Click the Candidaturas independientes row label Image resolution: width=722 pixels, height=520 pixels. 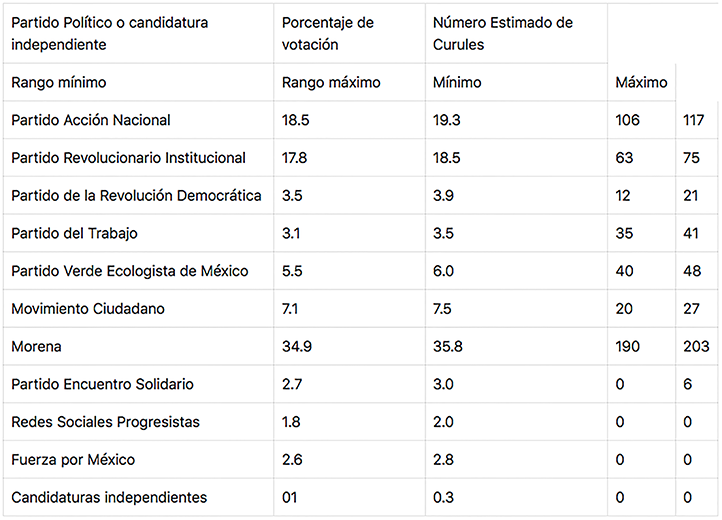[109, 498]
